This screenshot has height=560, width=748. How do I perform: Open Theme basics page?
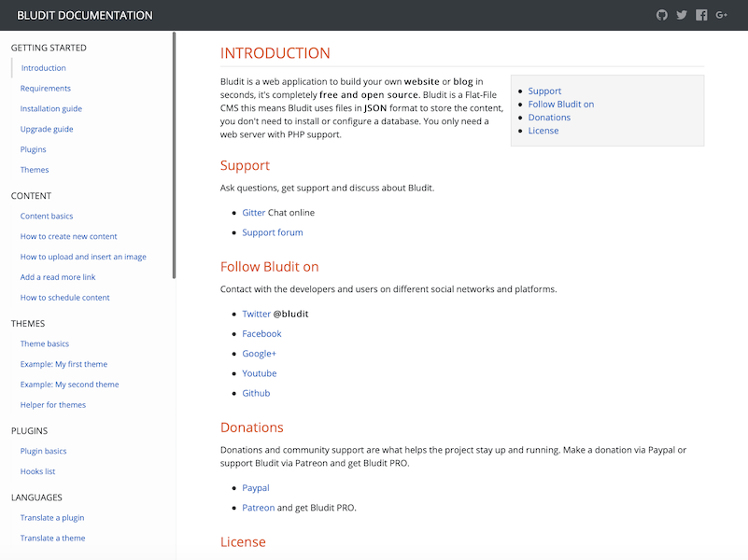(x=45, y=343)
